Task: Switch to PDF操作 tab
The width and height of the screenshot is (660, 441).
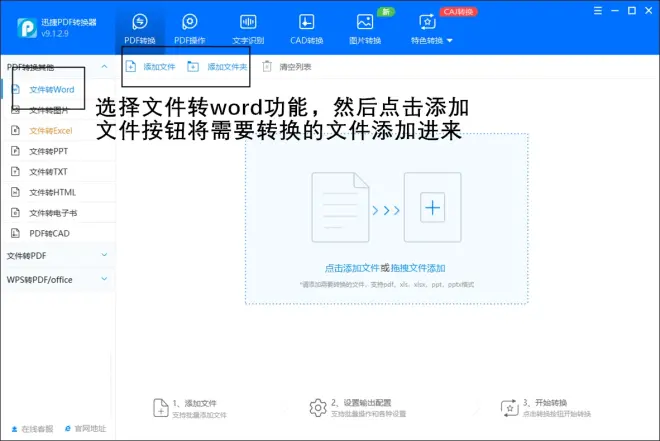Action: point(189,29)
